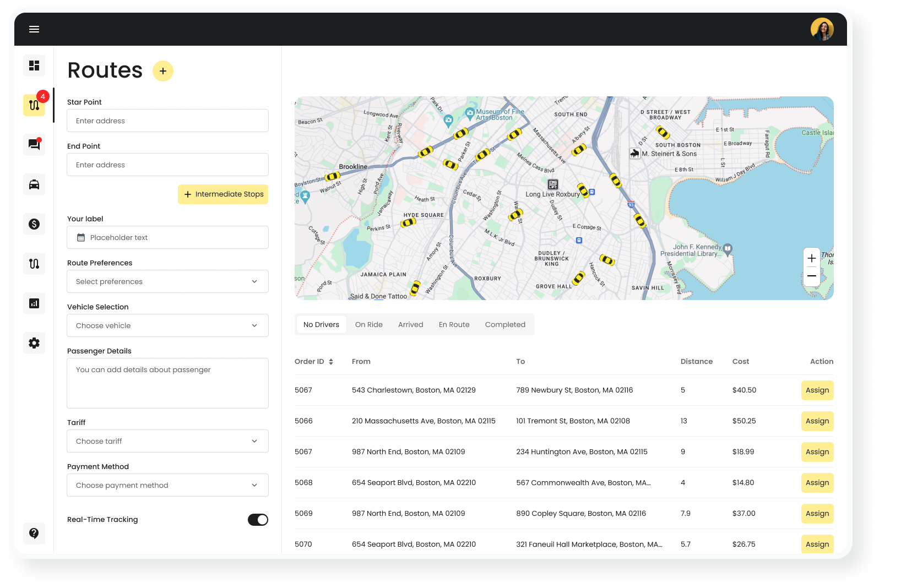The height and width of the screenshot is (588, 901).
Task: Click '789 Newbury St, Boston, MA 02116' cell
Action: pyautogui.click(x=574, y=390)
